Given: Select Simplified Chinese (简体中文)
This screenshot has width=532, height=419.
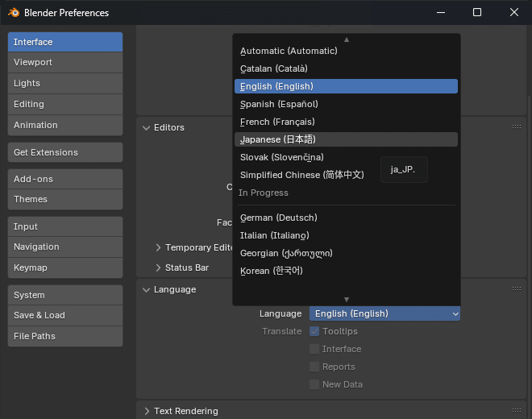Looking at the screenshot, I should tap(346, 175).
